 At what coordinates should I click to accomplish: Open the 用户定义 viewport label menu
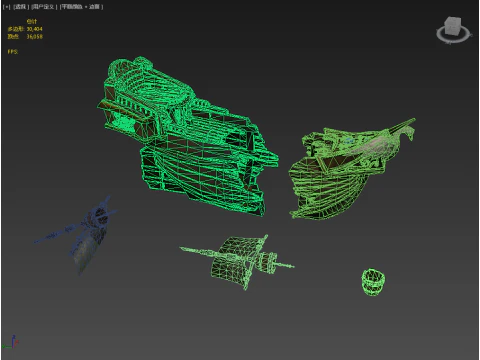coord(44,7)
